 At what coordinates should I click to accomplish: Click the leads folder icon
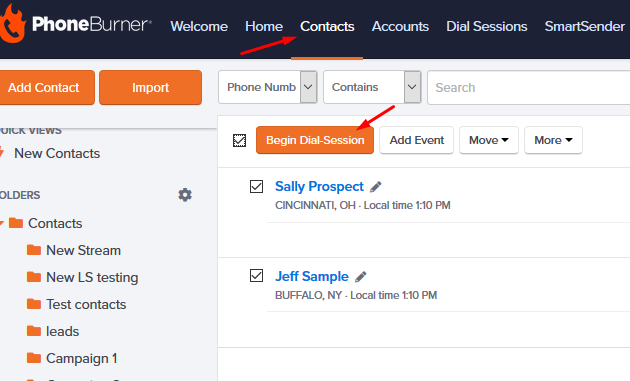(34, 331)
